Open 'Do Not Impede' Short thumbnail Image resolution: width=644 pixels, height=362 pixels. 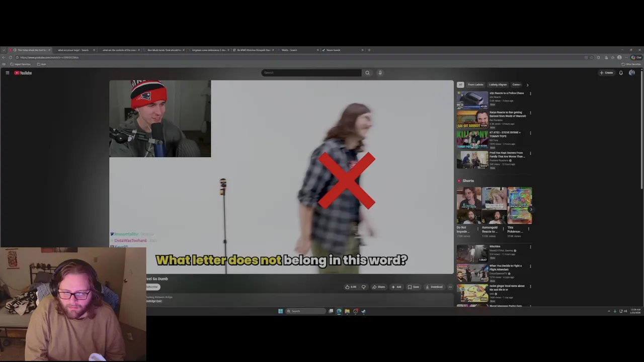tap(469, 206)
